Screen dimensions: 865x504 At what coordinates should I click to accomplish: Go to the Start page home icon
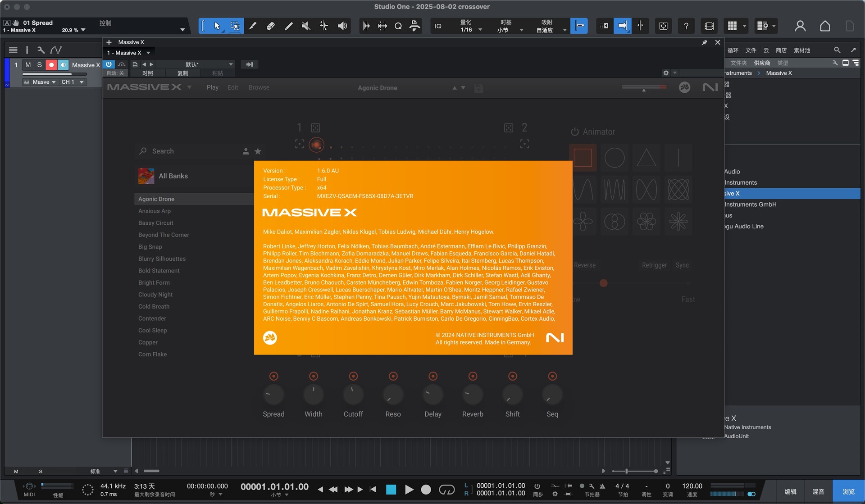(x=825, y=26)
